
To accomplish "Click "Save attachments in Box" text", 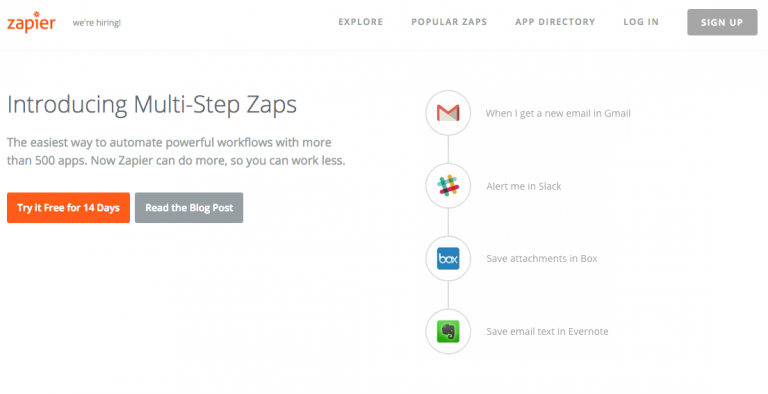I will pos(542,259).
